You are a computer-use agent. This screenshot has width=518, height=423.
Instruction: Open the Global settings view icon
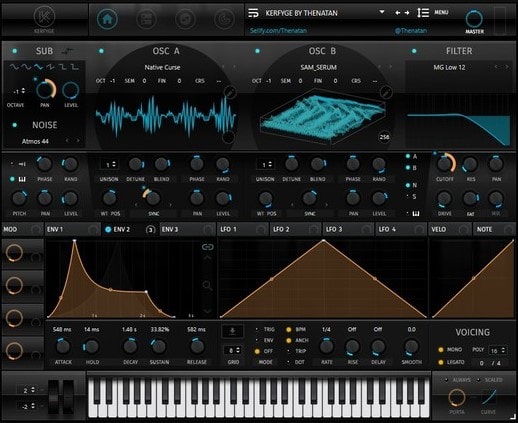224,19
